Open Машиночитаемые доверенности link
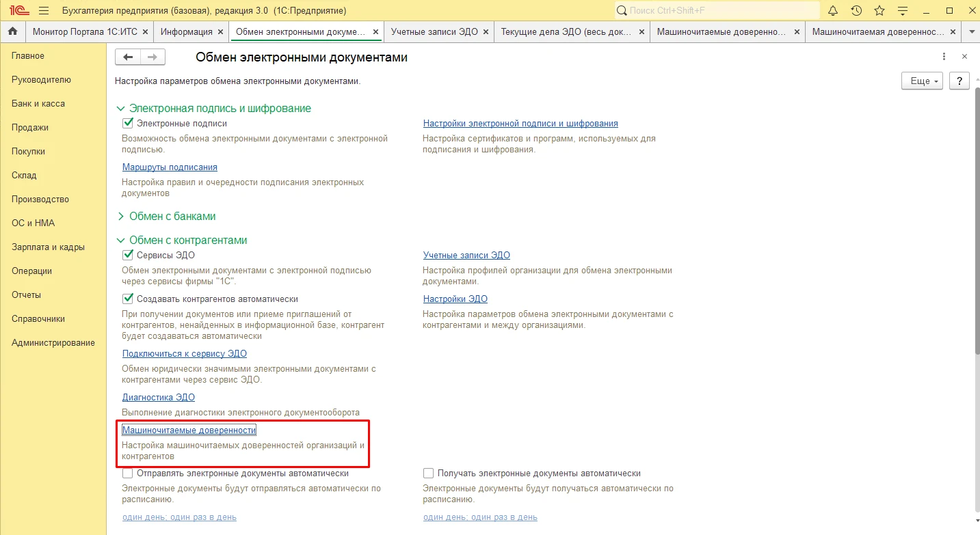The height and width of the screenshot is (535, 980). pos(189,430)
